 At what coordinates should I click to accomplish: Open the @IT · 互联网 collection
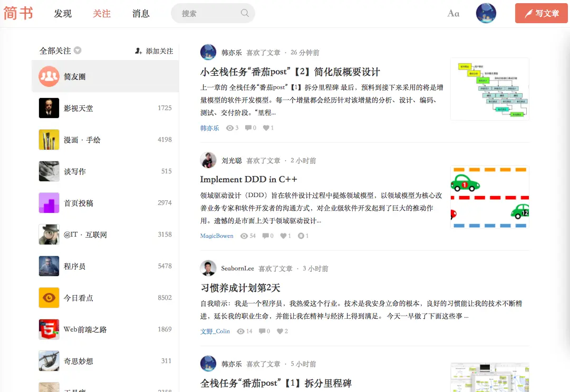point(105,234)
